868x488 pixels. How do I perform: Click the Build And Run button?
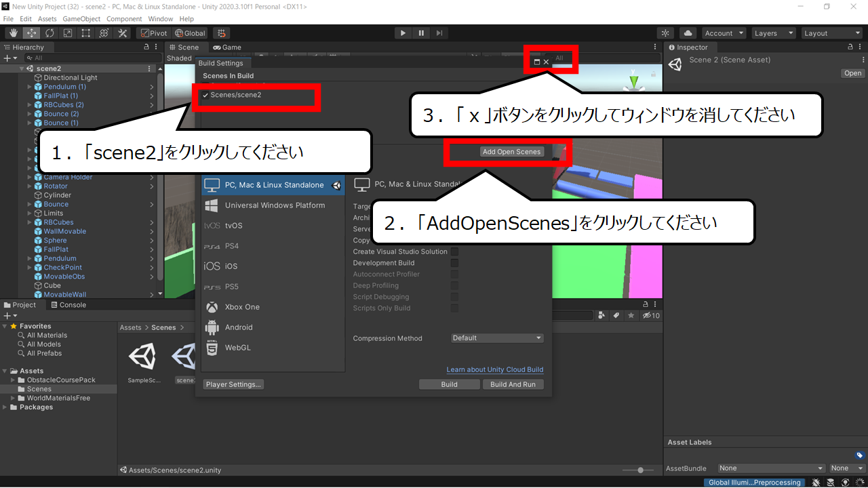tap(513, 384)
